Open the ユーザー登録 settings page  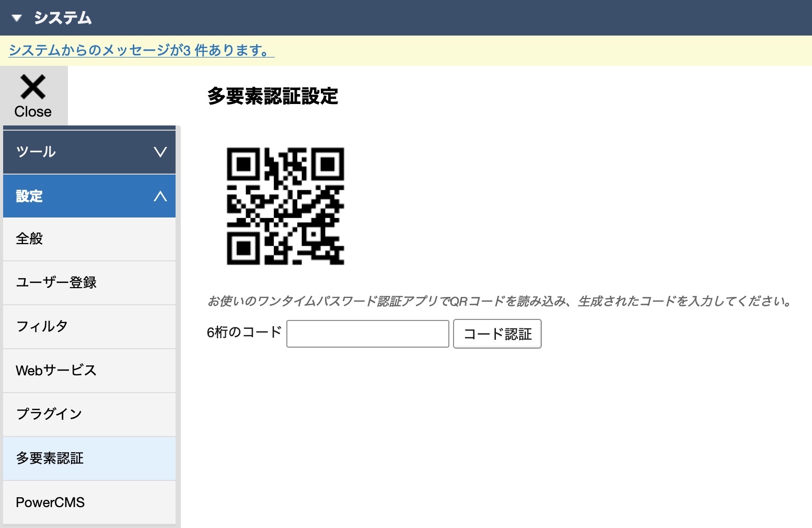89,283
